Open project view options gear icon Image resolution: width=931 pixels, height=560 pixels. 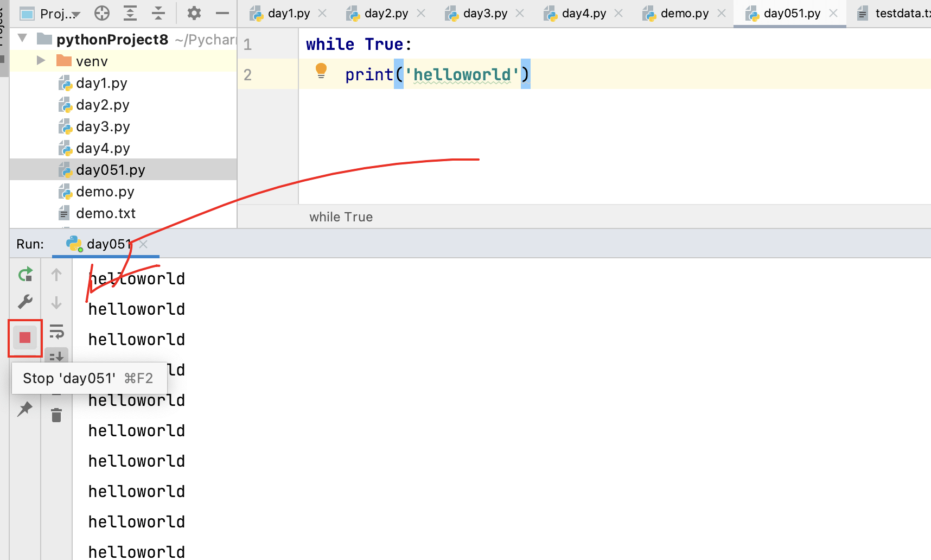pos(194,13)
